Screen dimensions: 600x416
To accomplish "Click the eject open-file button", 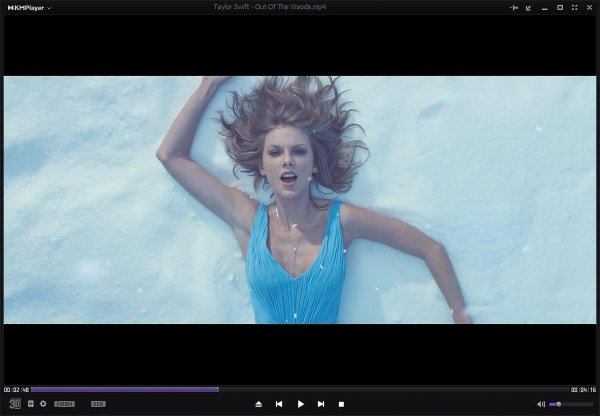I will tap(259, 404).
